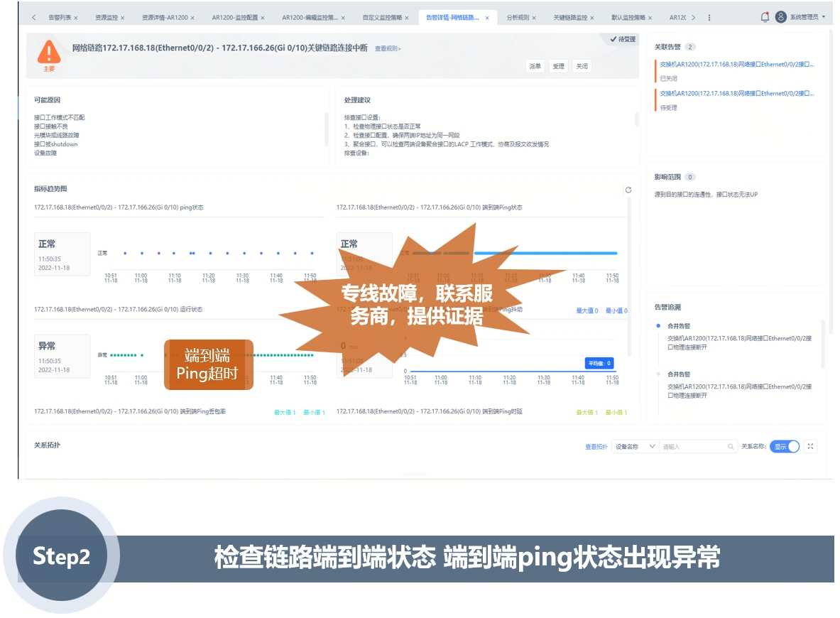
Task: Close the 告警列表 tab
Action: click(76, 18)
